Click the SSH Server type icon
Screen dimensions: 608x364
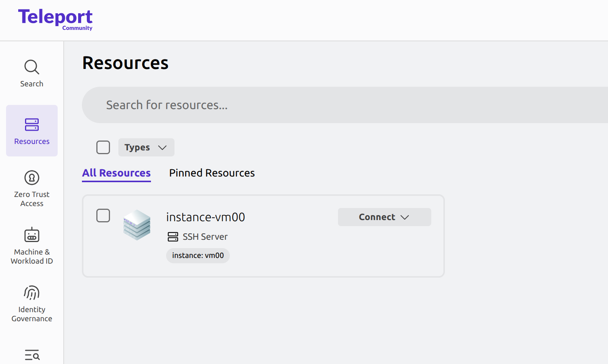(173, 237)
